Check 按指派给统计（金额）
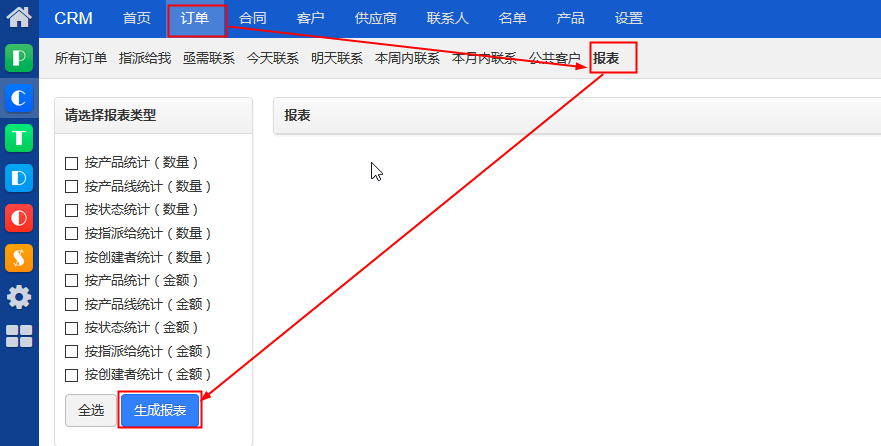 (71, 352)
